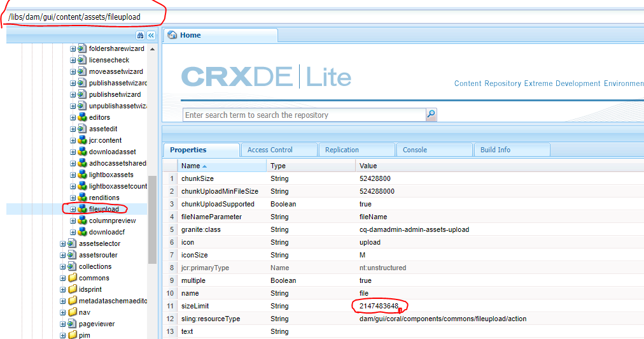This screenshot has height=339, width=644.
Task: Click the jcr:primaryType value nt:unstructured
Action: 383,268
